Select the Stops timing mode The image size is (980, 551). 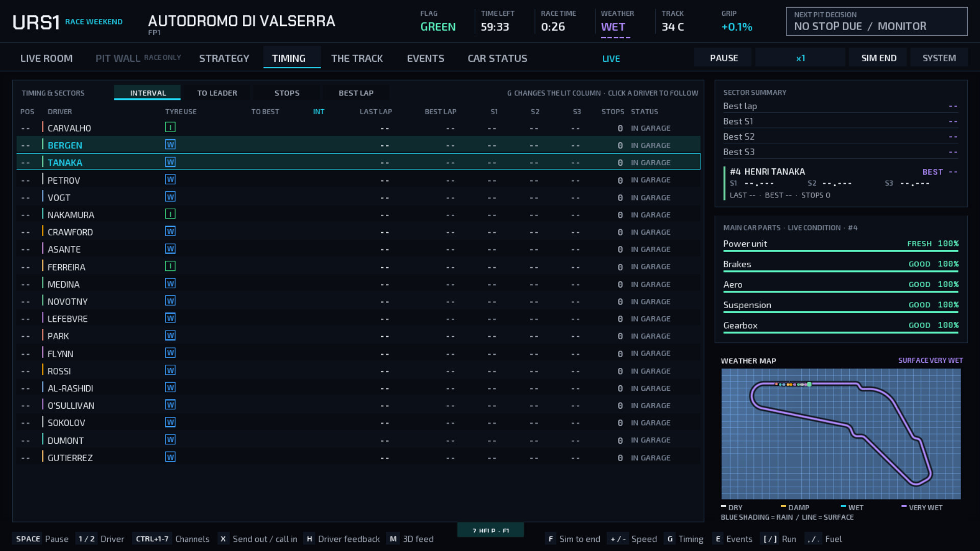(287, 93)
